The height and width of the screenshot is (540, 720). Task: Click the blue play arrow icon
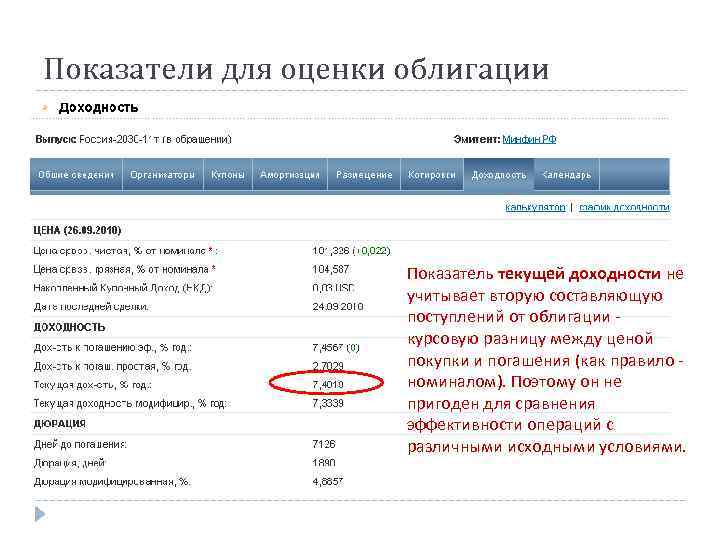click(40, 514)
